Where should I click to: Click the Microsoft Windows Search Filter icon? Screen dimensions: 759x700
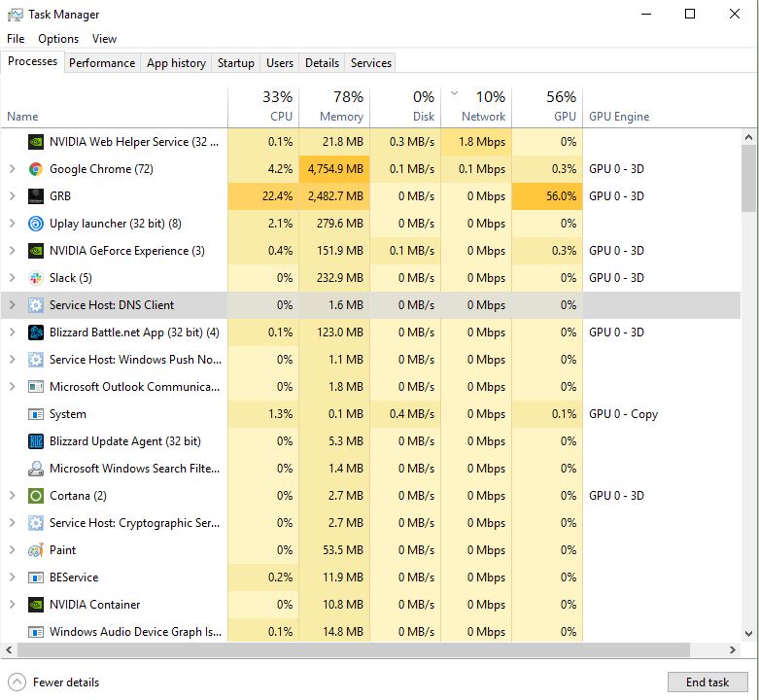35,468
